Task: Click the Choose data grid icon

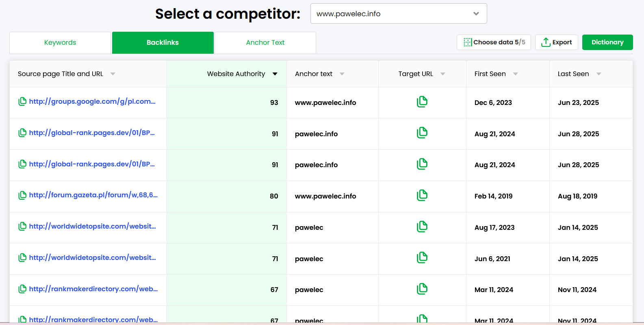Action: (x=468, y=42)
